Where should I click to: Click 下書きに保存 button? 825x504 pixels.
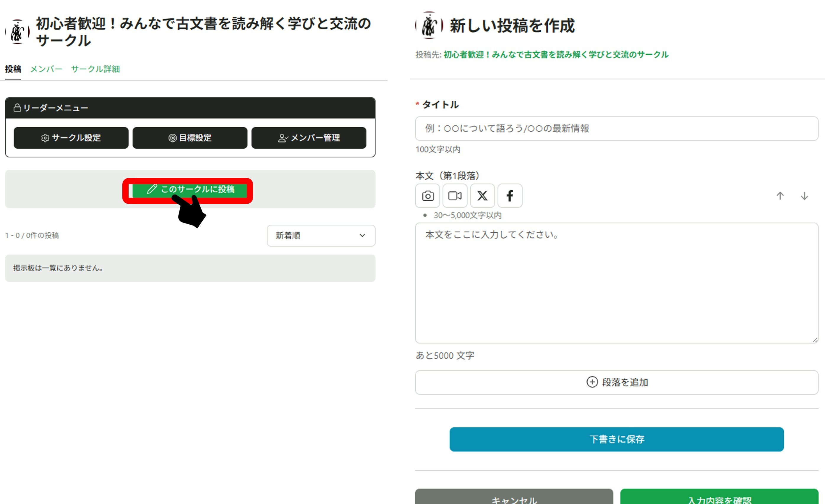coord(616,439)
